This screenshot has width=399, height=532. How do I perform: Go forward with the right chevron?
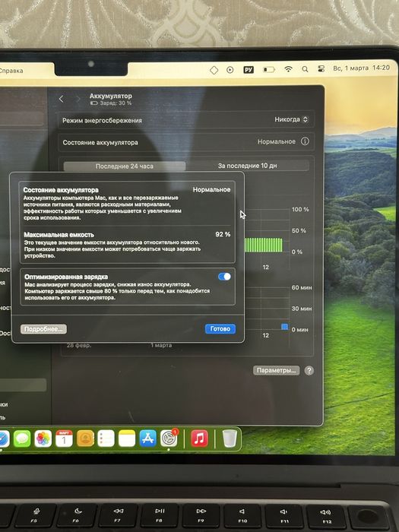click(x=78, y=99)
